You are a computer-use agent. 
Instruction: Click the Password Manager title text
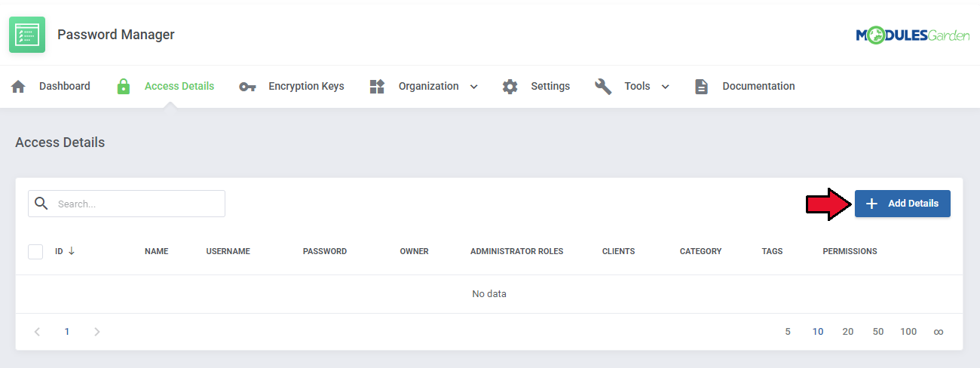click(x=116, y=35)
